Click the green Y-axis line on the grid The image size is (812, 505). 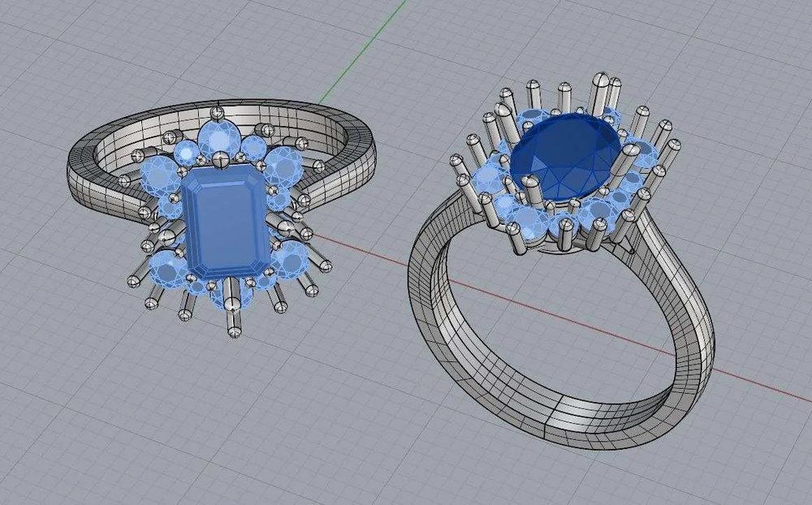click(x=362, y=52)
